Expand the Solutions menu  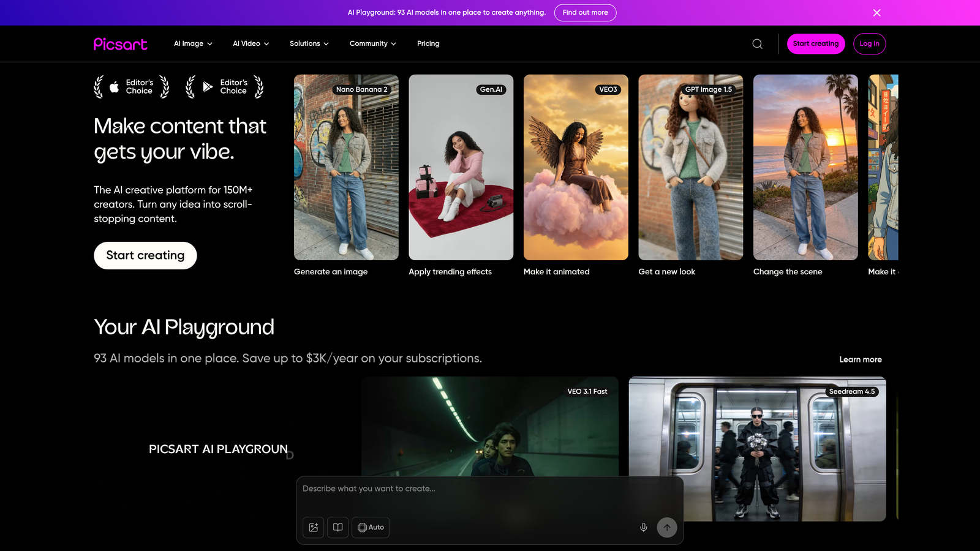coord(309,44)
